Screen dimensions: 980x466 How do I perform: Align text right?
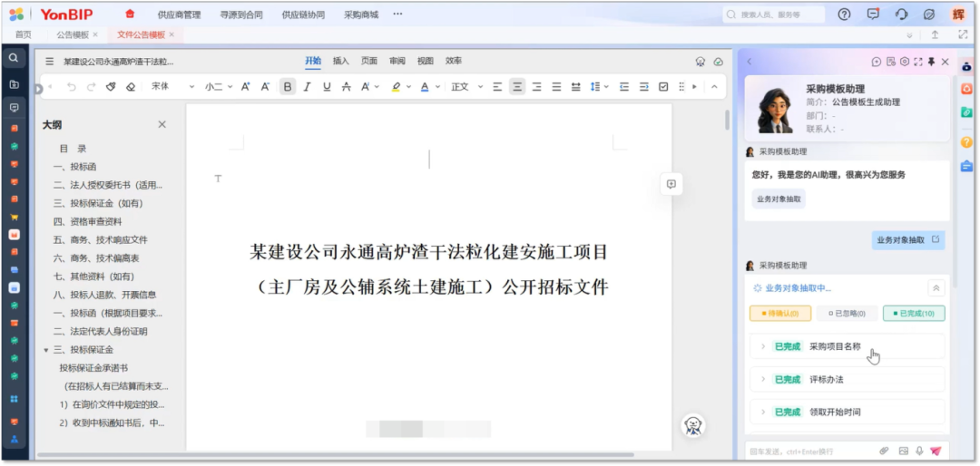(x=537, y=87)
